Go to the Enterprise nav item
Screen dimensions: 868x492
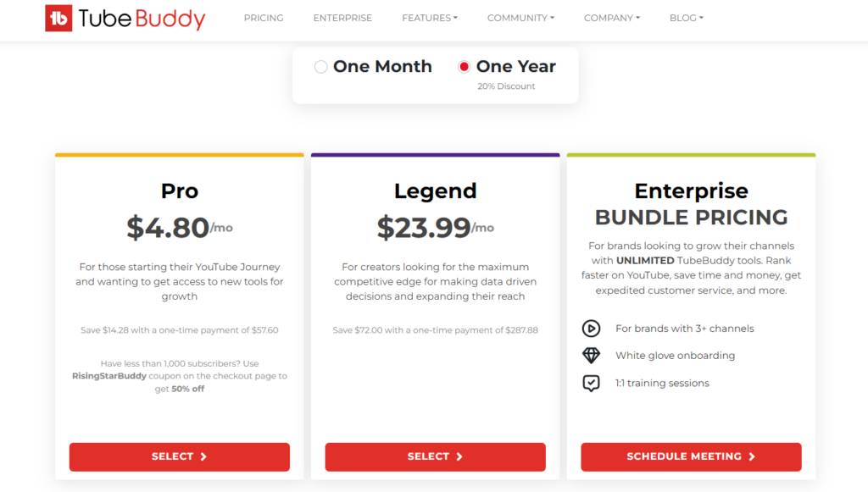(x=342, y=18)
